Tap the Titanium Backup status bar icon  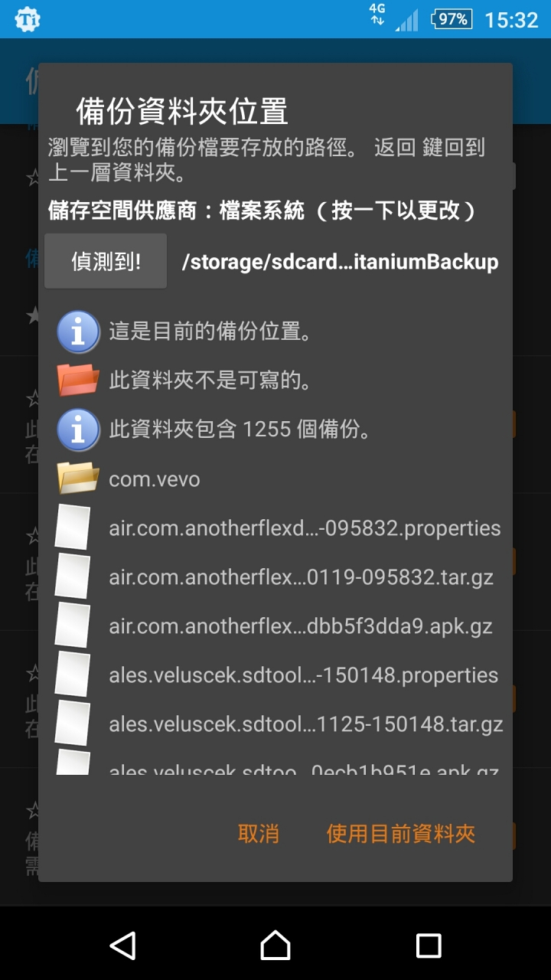click(28, 19)
